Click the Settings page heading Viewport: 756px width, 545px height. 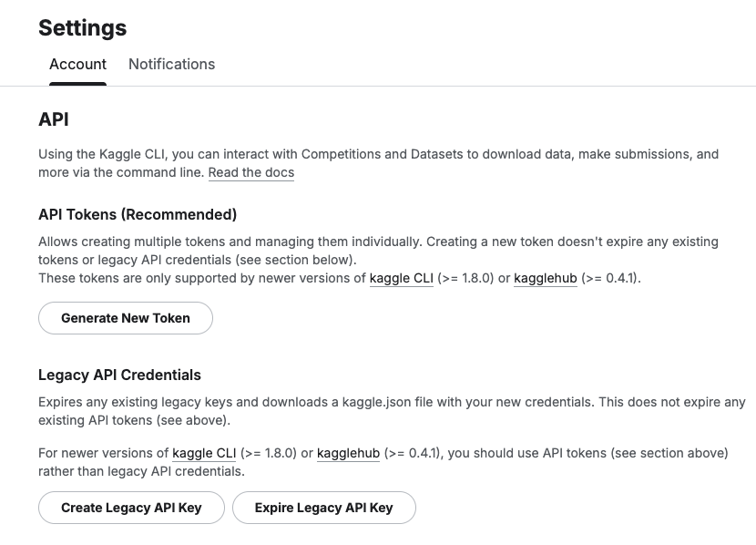tap(83, 28)
